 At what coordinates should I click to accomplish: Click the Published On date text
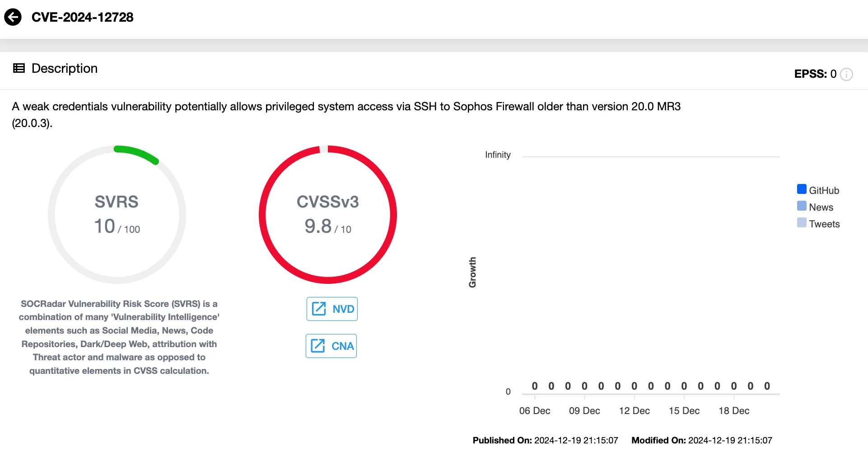pyautogui.click(x=545, y=440)
